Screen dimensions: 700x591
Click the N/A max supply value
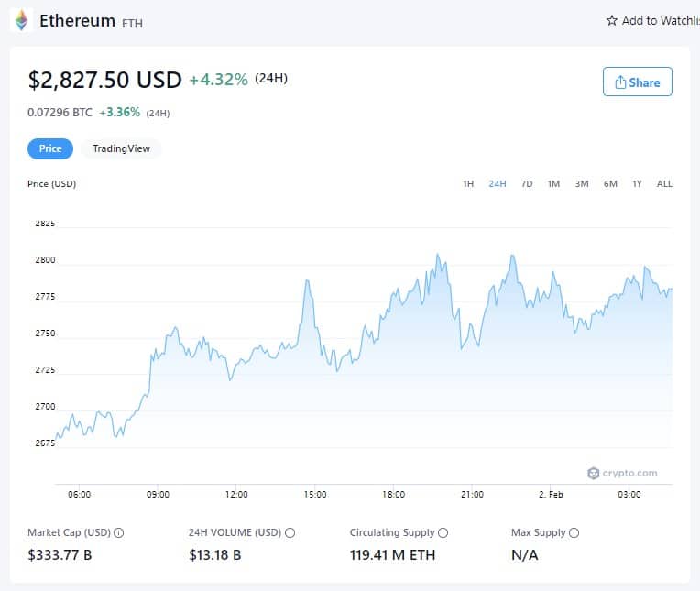pos(525,555)
